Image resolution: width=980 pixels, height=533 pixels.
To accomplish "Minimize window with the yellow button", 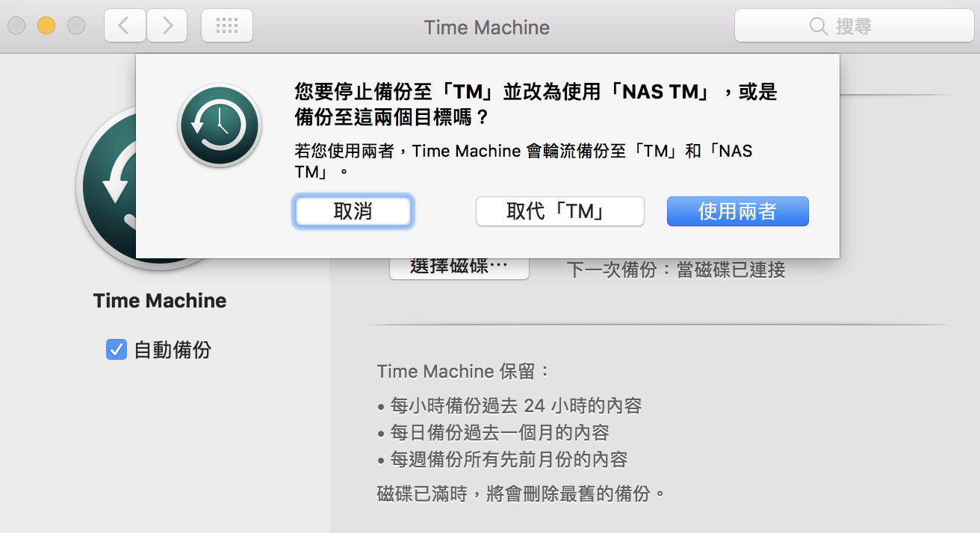I will pyautogui.click(x=46, y=26).
